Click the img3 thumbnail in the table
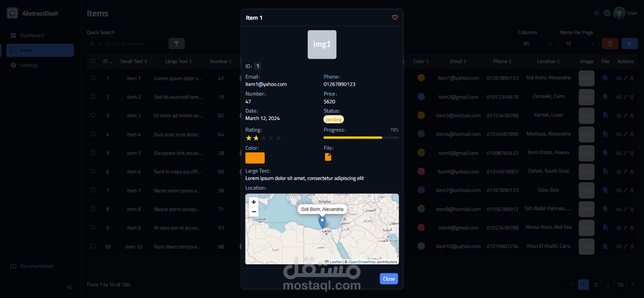The image size is (644, 298). 586,116
